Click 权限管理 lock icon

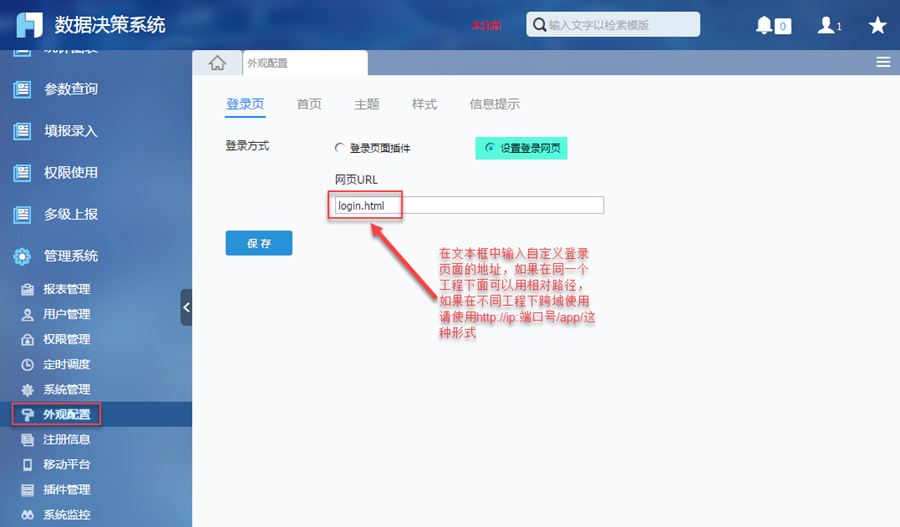(x=28, y=339)
